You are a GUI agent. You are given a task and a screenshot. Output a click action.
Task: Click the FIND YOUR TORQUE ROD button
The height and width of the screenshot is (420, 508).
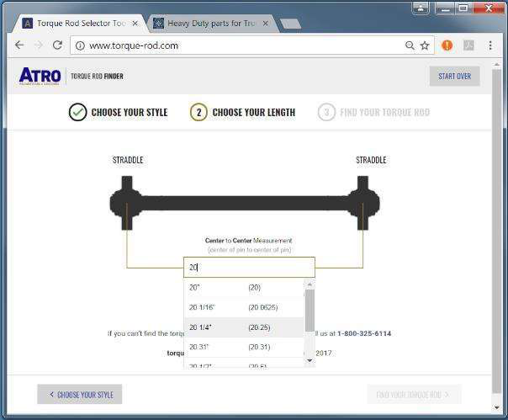[x=414, y=395]
